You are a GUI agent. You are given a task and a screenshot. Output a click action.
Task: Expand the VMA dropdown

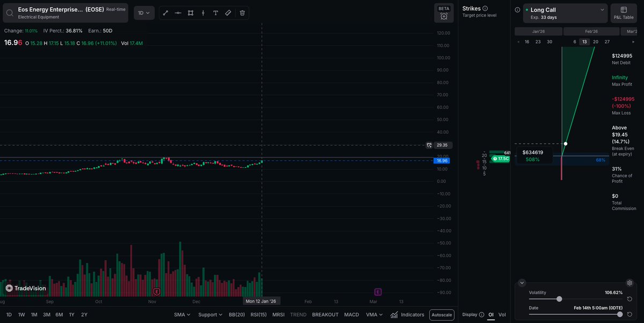point(375,315)
